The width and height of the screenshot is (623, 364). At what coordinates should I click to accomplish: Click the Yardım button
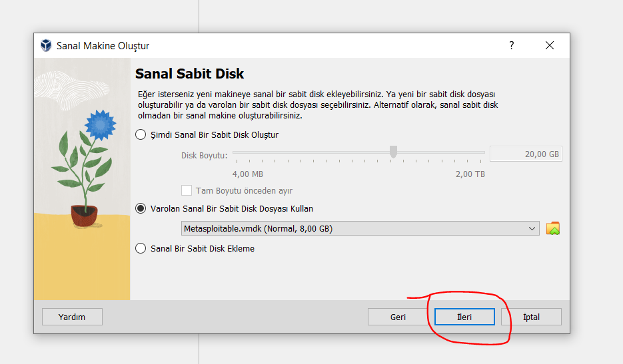click(x=72, y=317)
